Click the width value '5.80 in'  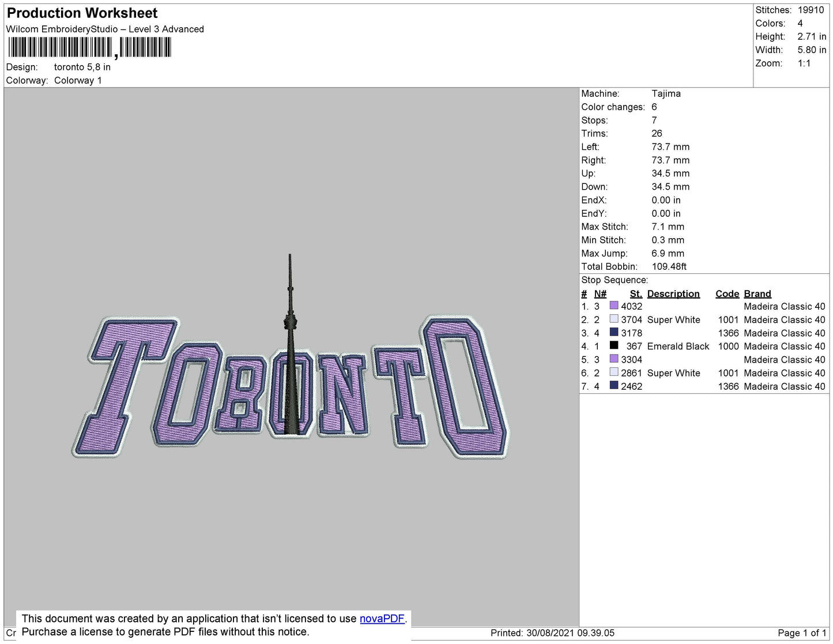pyautogui.click(x=812, y=50)
